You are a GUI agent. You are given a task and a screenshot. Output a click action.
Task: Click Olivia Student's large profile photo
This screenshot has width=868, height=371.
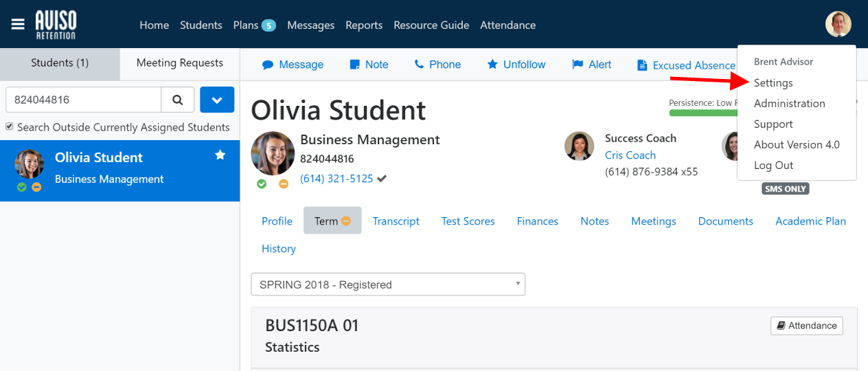[x=273, y=153]
